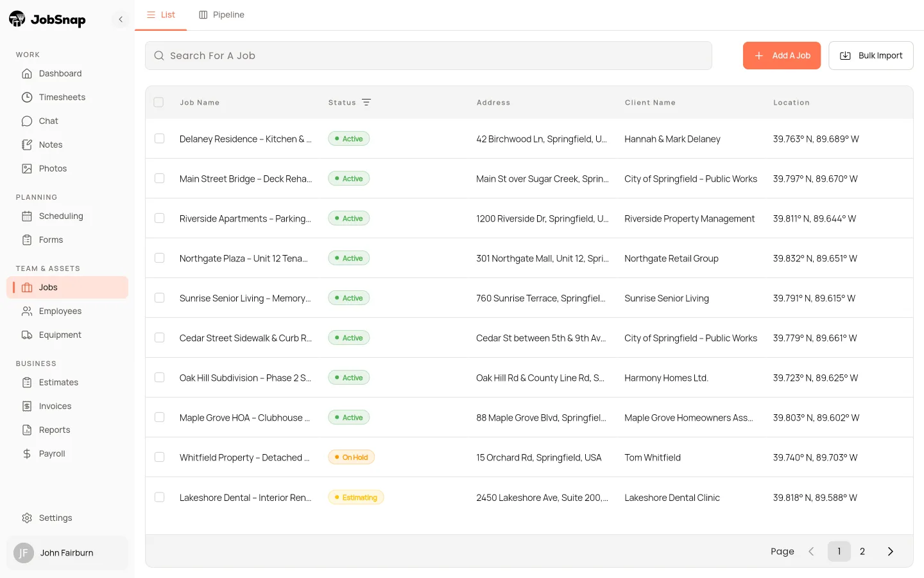Switch to the List view tab
Viewport: 924px width, 578px height.
[161, 15]
